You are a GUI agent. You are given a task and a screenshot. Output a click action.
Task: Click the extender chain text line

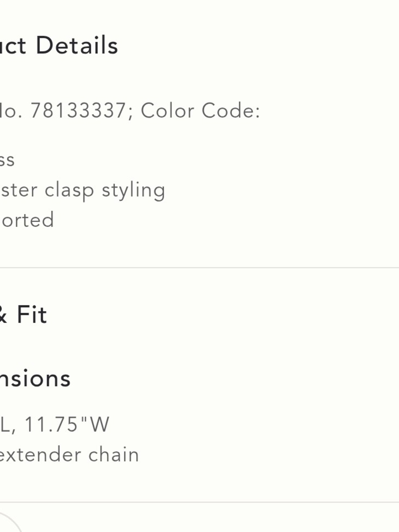tap(69, 455)
